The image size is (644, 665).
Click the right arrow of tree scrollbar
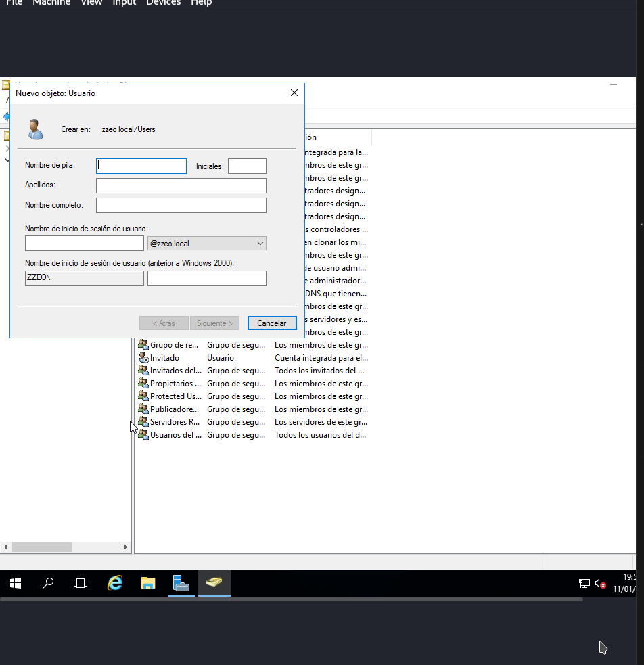pyautogui.click(x=125, y=547)
